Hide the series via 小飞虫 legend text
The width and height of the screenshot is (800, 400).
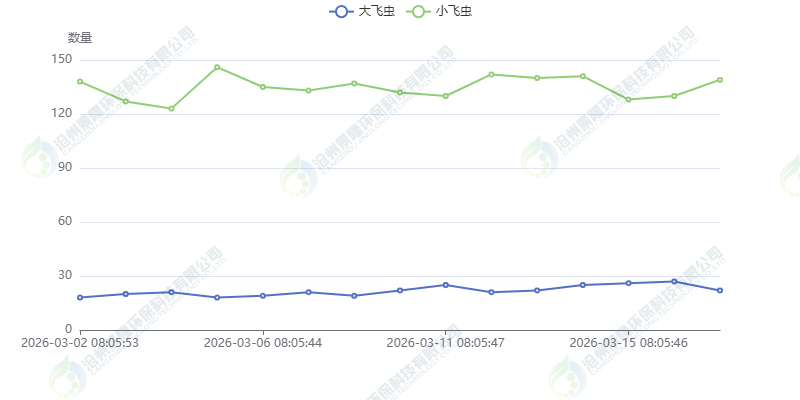click(x=454, y=12)
